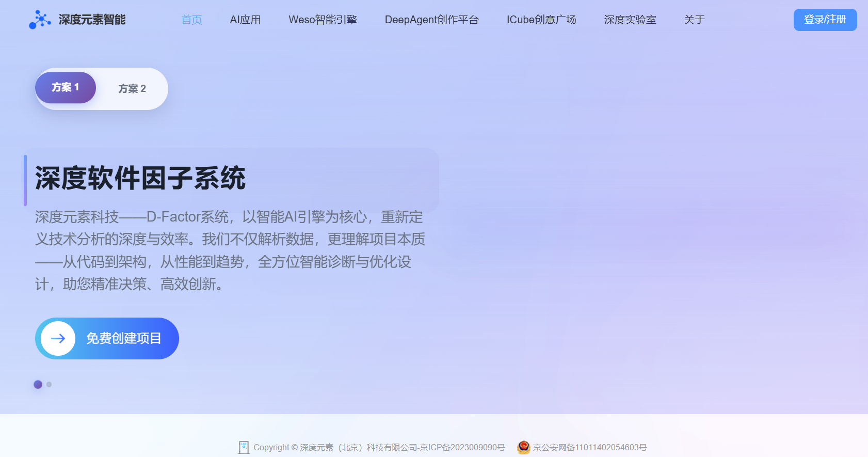868x457 pixels.
Task: Click the 深度元素智能 molecule logo icon
Action: (40, 20)
